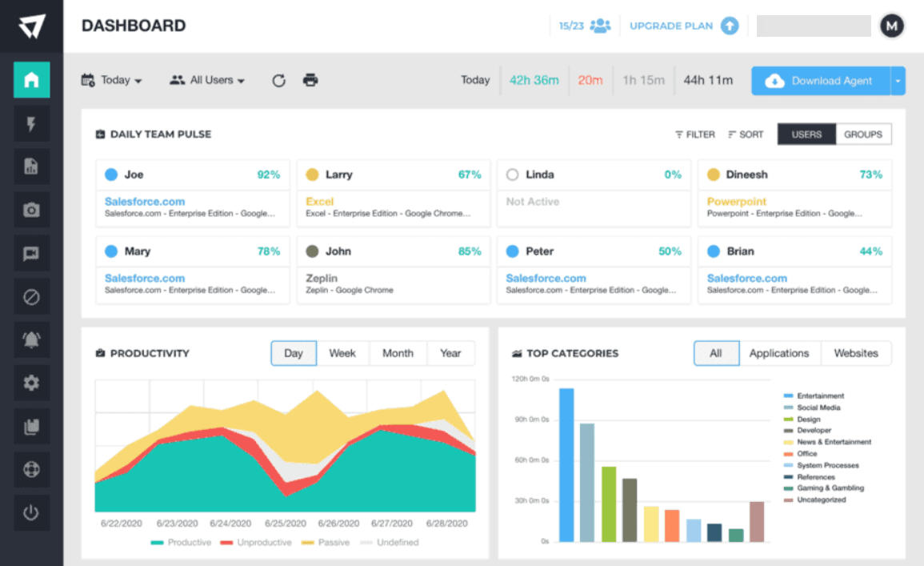This screenshot has width=924, height=566.
Task: Open the Download Agent dropdown arrow
Action: tap(899, 80)
